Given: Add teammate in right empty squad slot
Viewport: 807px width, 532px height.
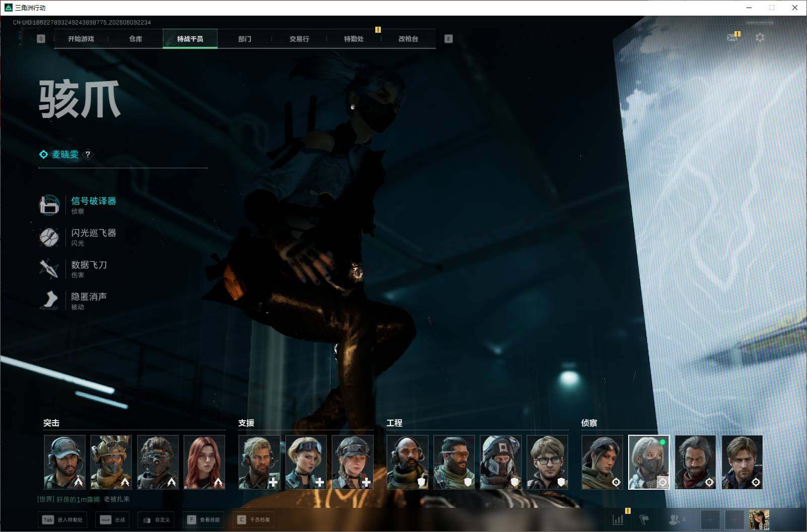Looking at the screenshot, I should (734, 519).
